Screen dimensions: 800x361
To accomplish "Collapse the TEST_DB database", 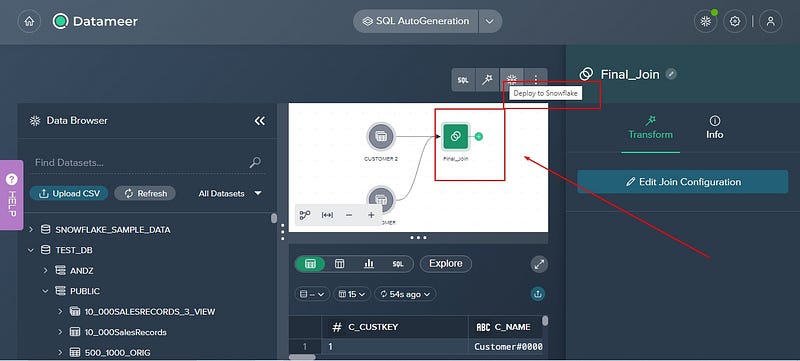I will [31, 250].
